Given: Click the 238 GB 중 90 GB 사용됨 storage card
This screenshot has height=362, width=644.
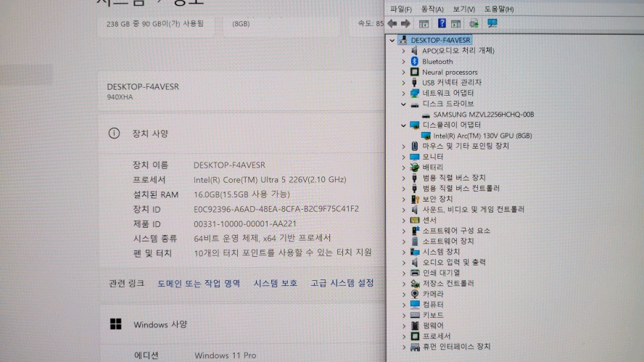Looking at the screenshot, I should [155, 24].
